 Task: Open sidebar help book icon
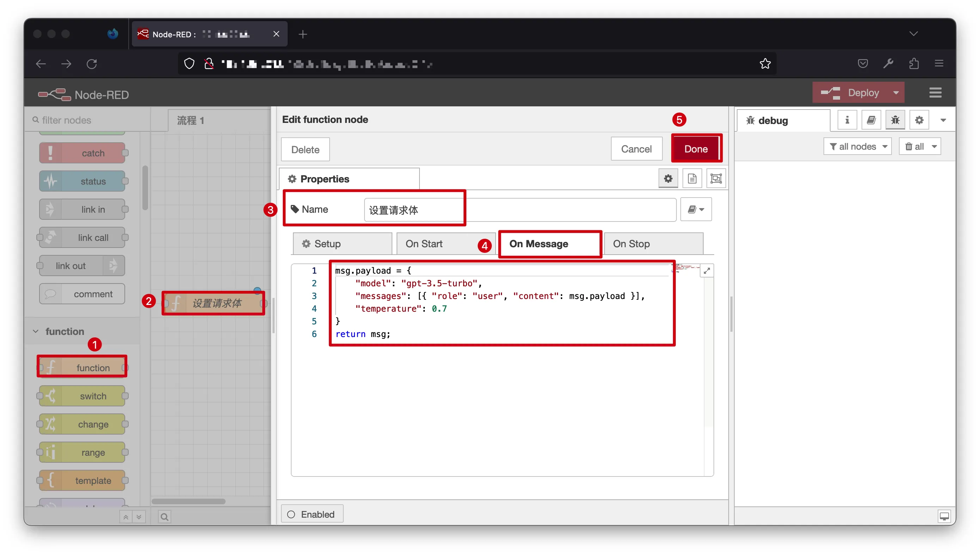pos(871,120)
